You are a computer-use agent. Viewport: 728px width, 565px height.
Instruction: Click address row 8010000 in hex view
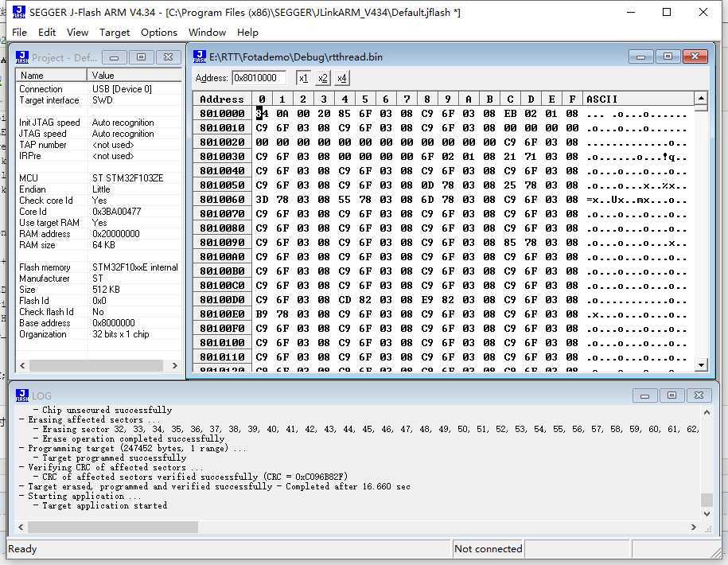[x=223, y=113]
